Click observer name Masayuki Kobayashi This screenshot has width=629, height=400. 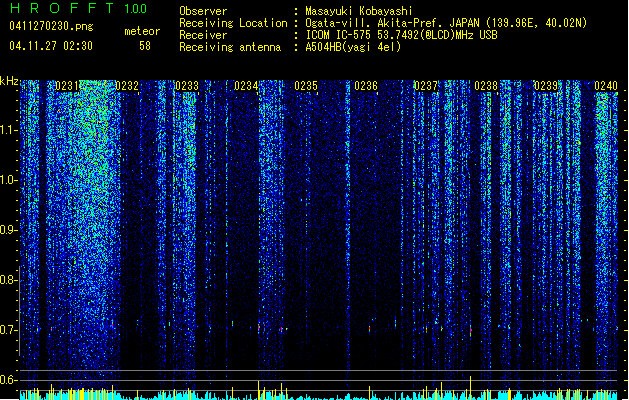coord(359,11)
